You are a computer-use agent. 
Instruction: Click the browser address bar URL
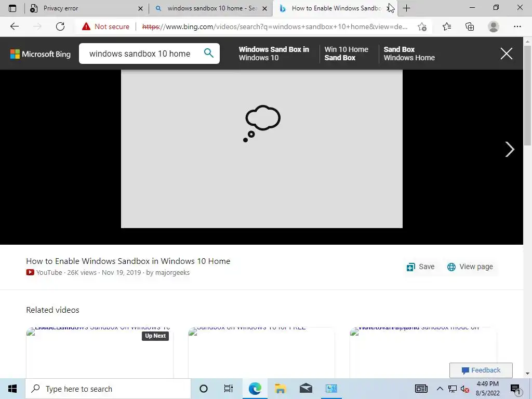275,27
